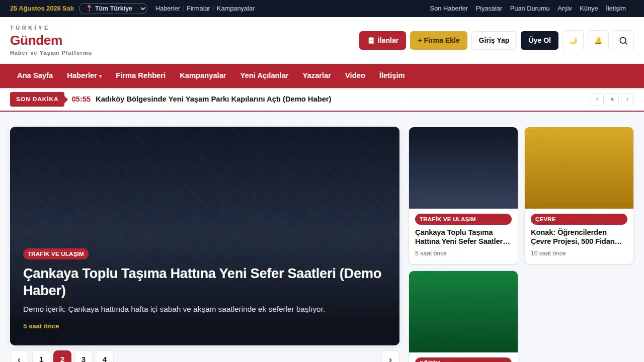644x362 pixels.
Task: Open Konak card yellow thumbnail
Action: pyautogui.click(x=579, y=168)
